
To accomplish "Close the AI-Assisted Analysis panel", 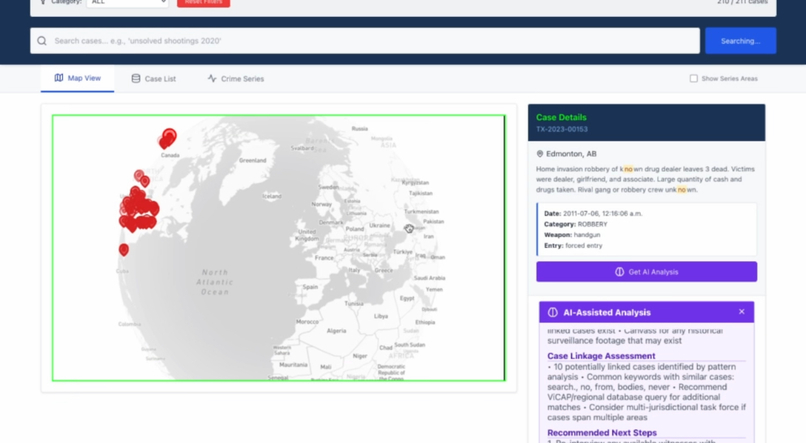I will tap(741, 311).
